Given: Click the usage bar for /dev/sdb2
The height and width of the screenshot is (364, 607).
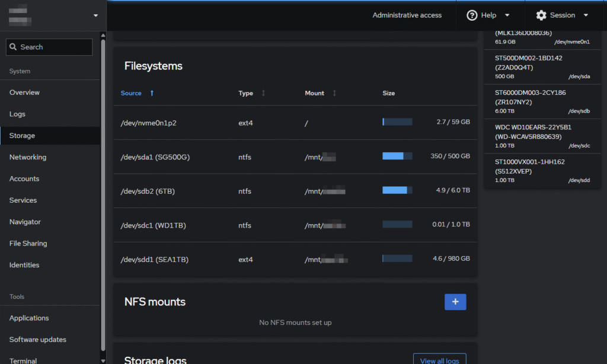Looking at the screenshot, I should pos(397,190).
